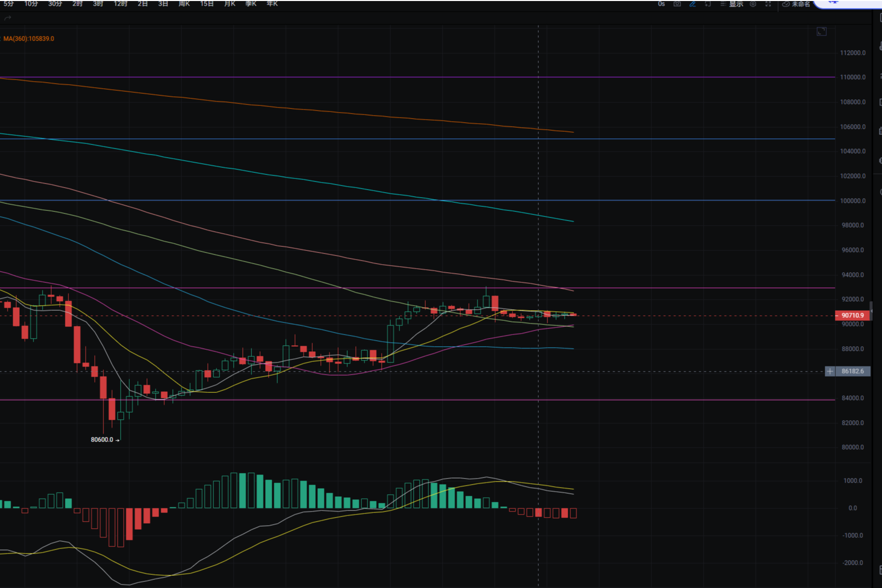Open the 未命名 cloud layout dropdown

coord(796,4)
